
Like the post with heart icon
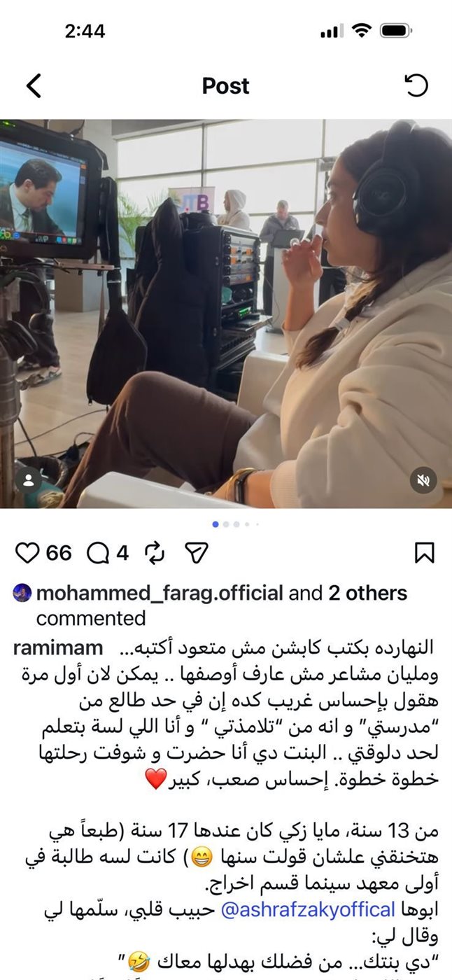[27, 553]
